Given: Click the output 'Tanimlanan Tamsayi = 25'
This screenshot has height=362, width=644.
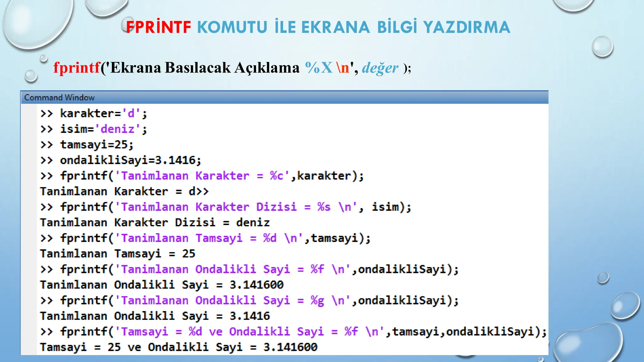Looking at the screenshot, I should coord(118,254).
